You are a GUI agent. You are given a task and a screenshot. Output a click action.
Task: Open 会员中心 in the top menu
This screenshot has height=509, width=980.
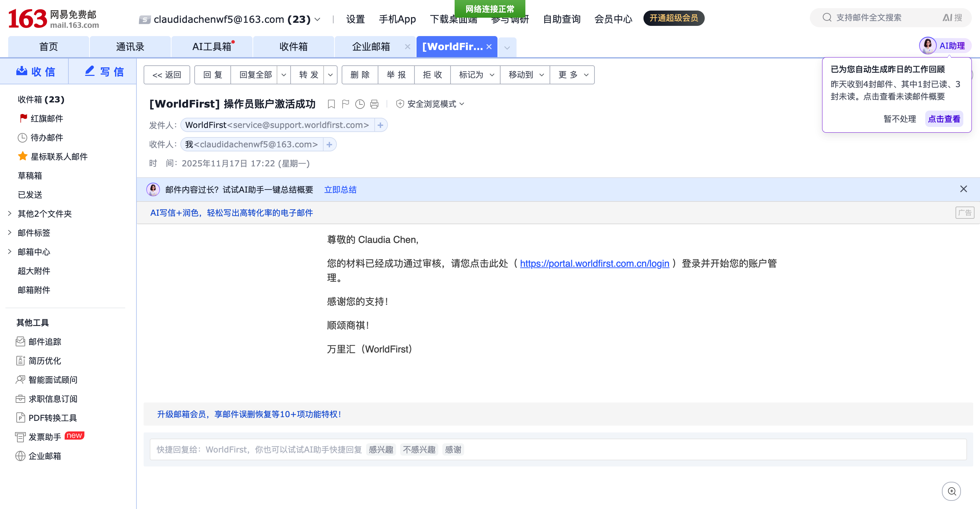pos(613,19)
